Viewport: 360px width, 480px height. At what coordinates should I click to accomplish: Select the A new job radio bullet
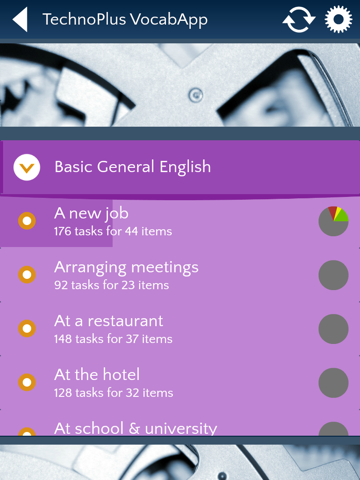click(x=27, y=221)
